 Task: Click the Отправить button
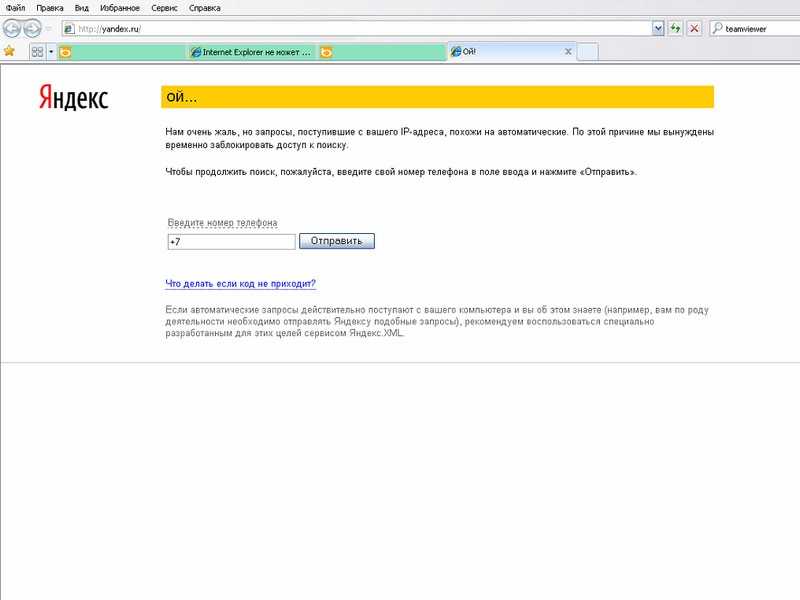coord(337,241)
